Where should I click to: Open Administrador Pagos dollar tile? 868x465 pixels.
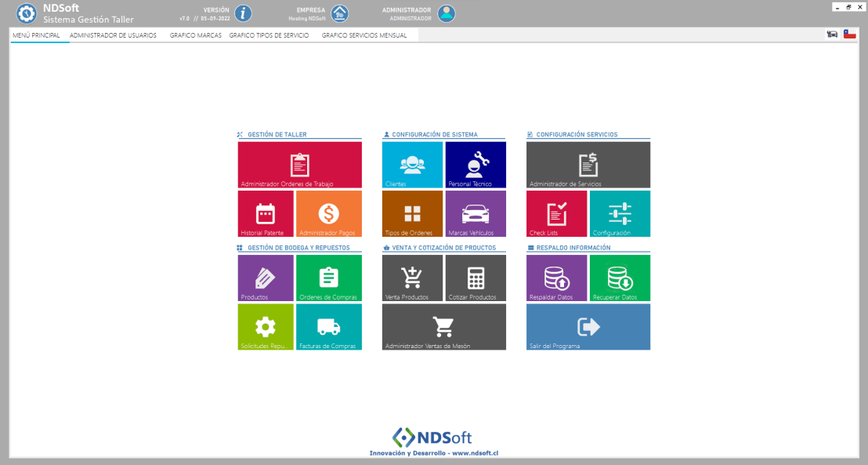click(x=329, y=213)
